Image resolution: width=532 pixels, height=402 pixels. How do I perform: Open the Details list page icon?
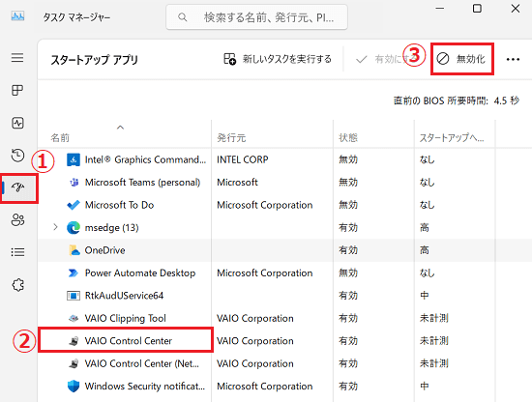click(x=17, y=252)
